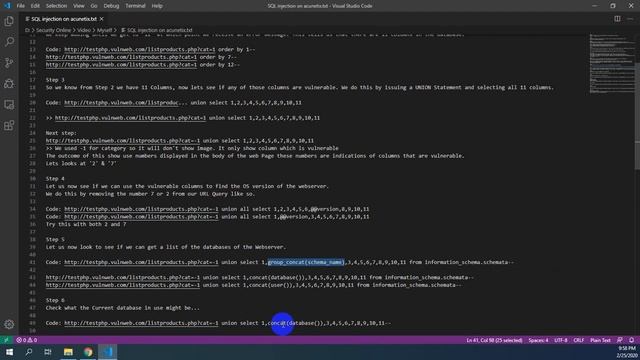640x360 pixels.
Task: Open the Selection menu
Action: pos(56,6)
